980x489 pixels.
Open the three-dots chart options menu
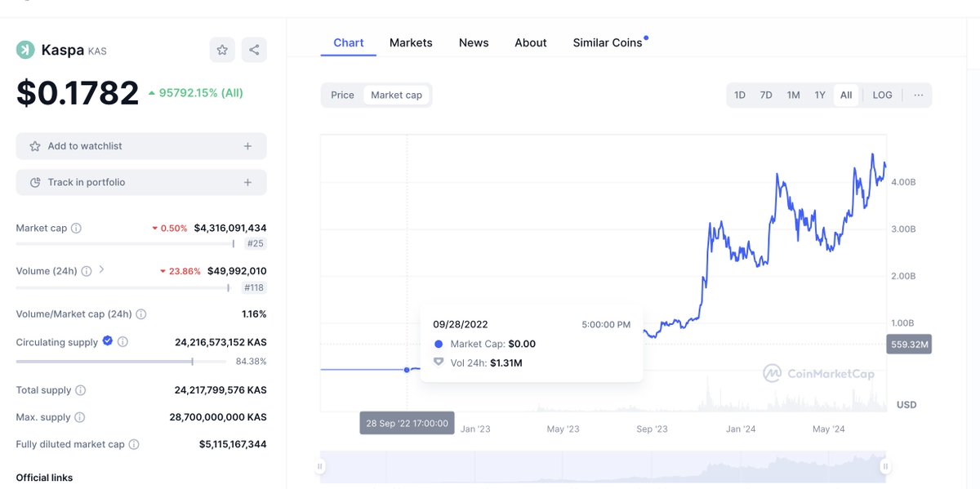[919, 96]
